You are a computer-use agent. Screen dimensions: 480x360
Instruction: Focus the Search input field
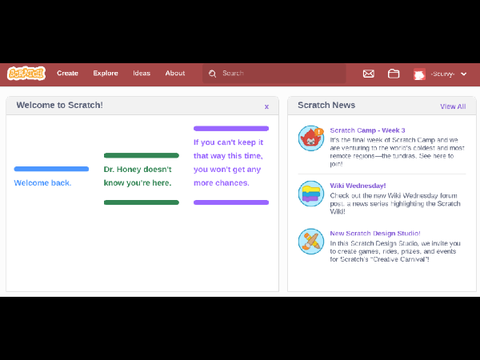[x=274, y=73]
